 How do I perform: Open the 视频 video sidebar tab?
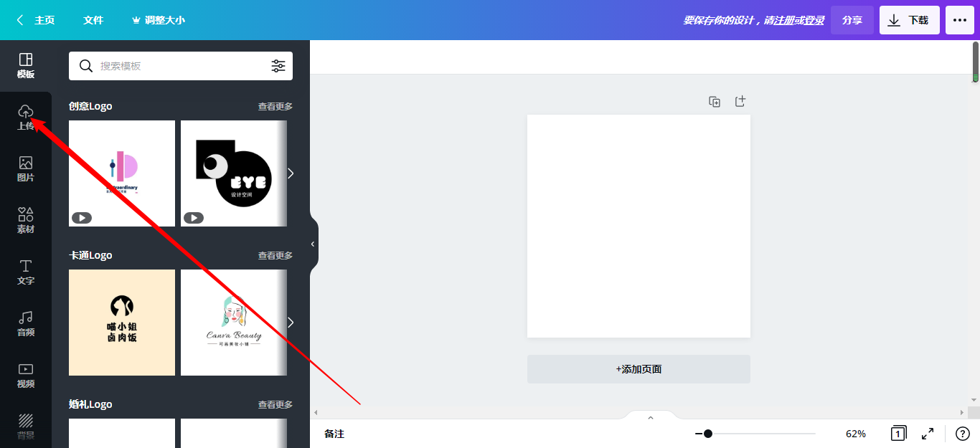26,376
